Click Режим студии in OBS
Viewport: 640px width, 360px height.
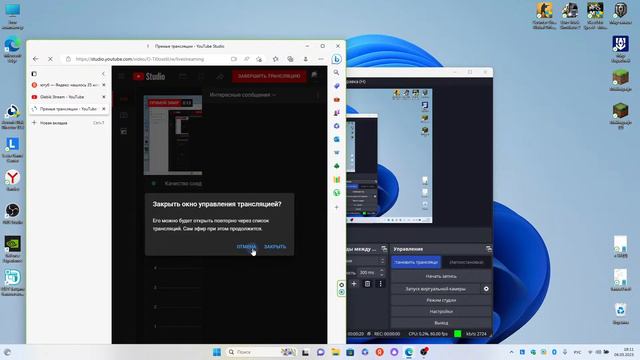pyautogui.click(x=441, y=300)
